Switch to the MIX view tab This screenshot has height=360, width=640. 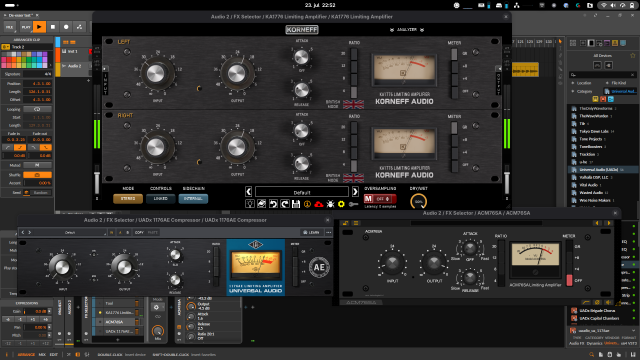tap(42, 355)
